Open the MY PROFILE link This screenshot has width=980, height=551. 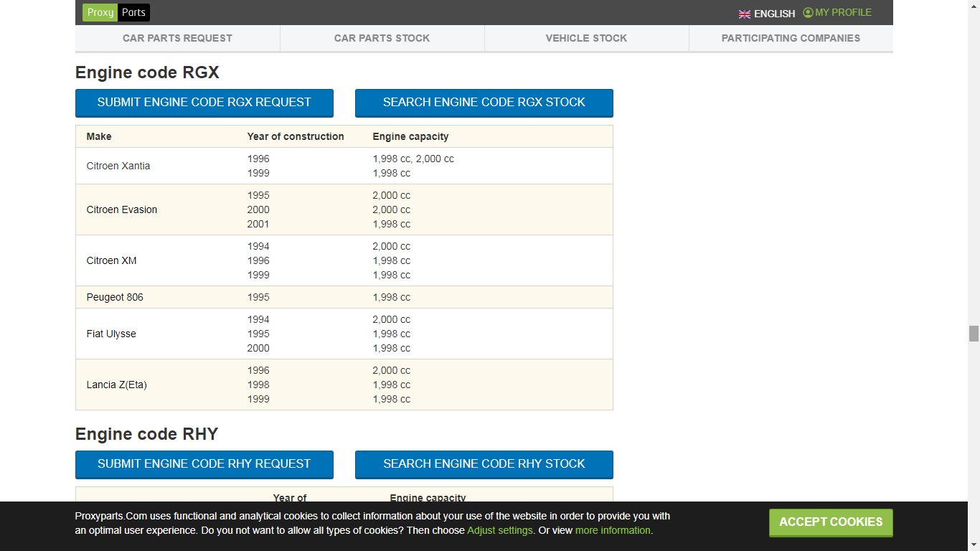(837, 12)
